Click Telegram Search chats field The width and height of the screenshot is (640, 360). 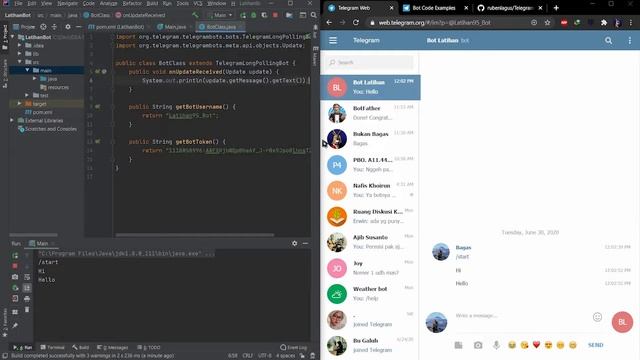click(x=370, y=62)
